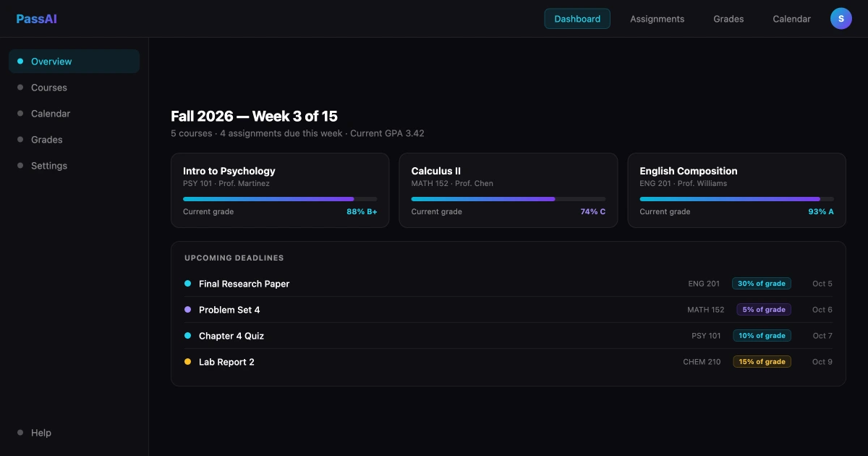Click the English Composition progress bar

coord(736,199)
